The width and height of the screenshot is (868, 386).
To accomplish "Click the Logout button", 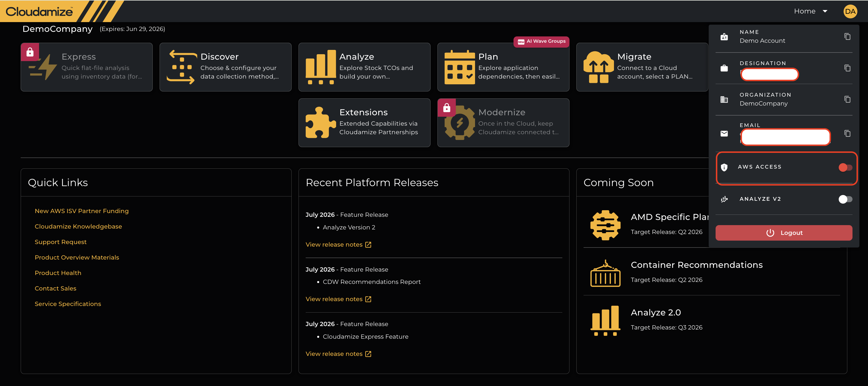I will pyautogui.click(x=784, y=233).
